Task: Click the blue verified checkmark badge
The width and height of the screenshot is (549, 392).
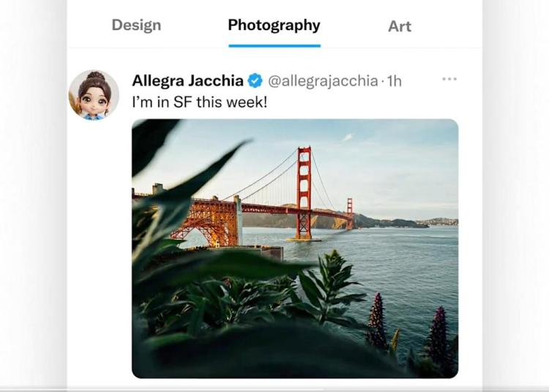Action: 255,80
